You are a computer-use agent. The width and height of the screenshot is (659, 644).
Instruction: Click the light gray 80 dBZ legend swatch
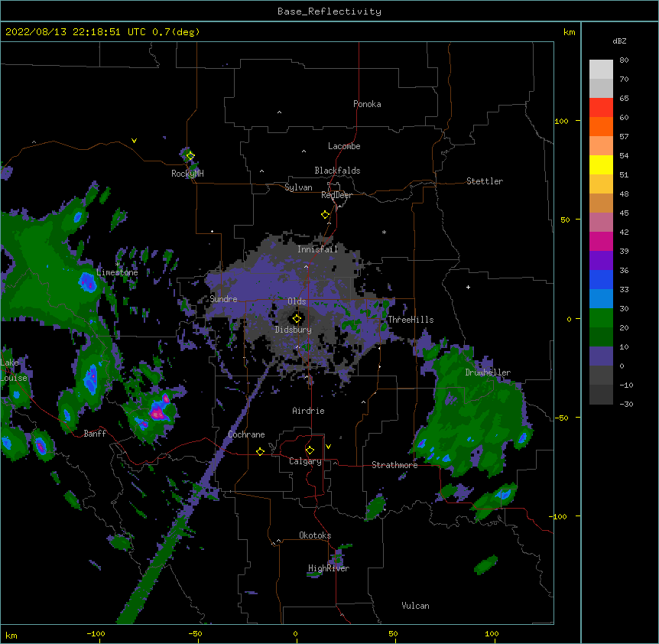[601, 70]
